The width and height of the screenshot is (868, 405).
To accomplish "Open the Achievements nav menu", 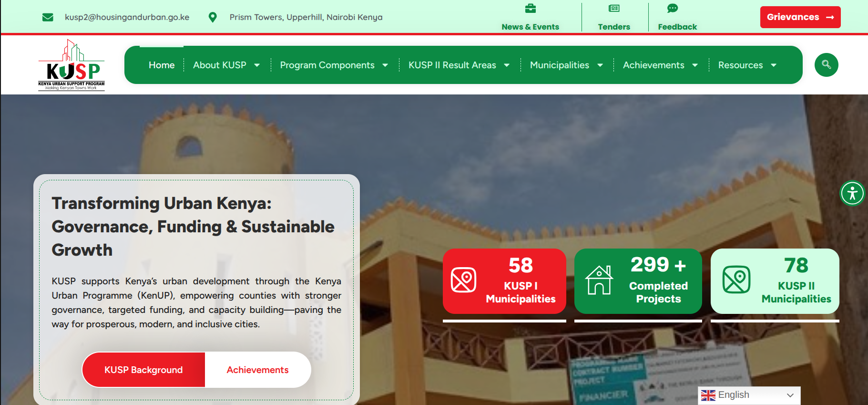I will pyautogui.click(x=654, y=65).
